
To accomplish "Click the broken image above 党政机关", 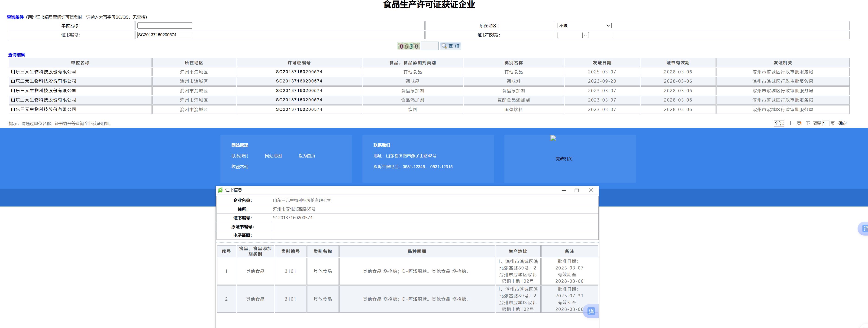I will 553,138.
